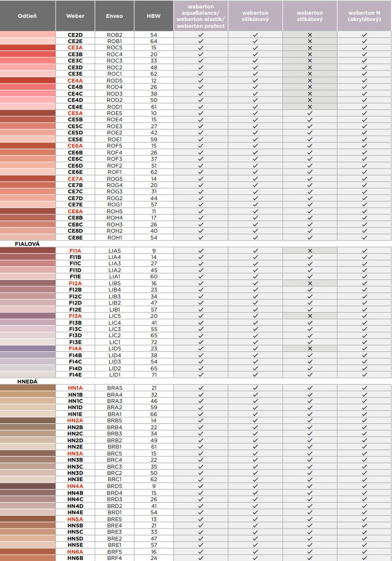392x561 pixels.
Task: Click the weberton aquaBalance/elastik/protect header
Action: coord(201,16)
